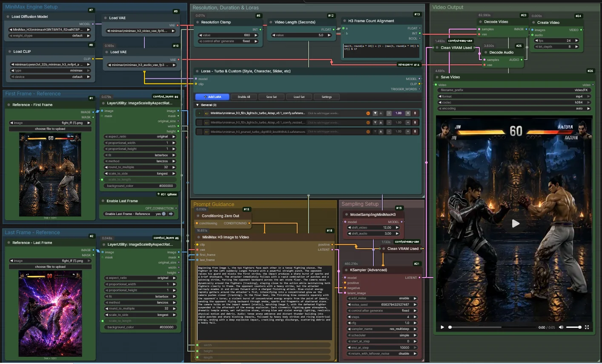This screenshot has width=602, height=364.
Task: Click the large play overlay on the video
Action: point(515,224)
